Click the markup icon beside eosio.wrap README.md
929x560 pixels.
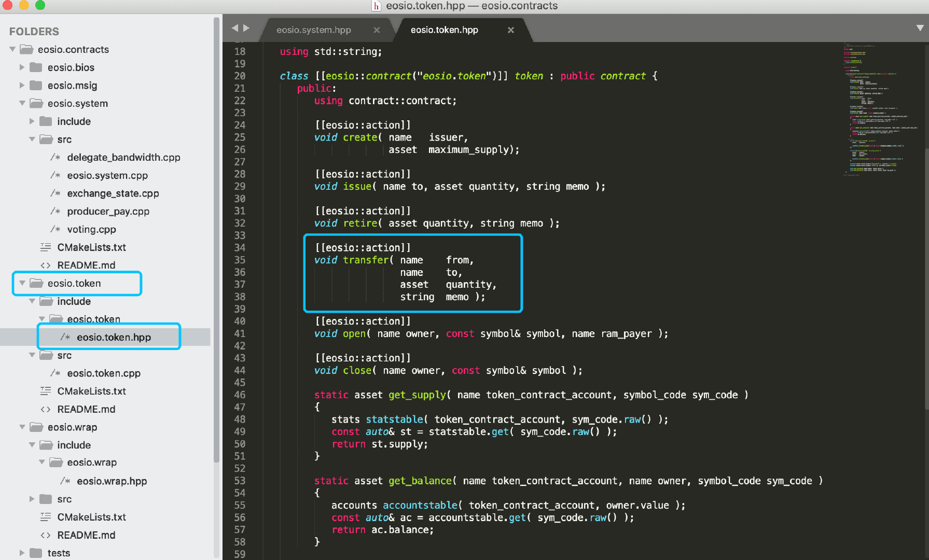click(46, 535)
